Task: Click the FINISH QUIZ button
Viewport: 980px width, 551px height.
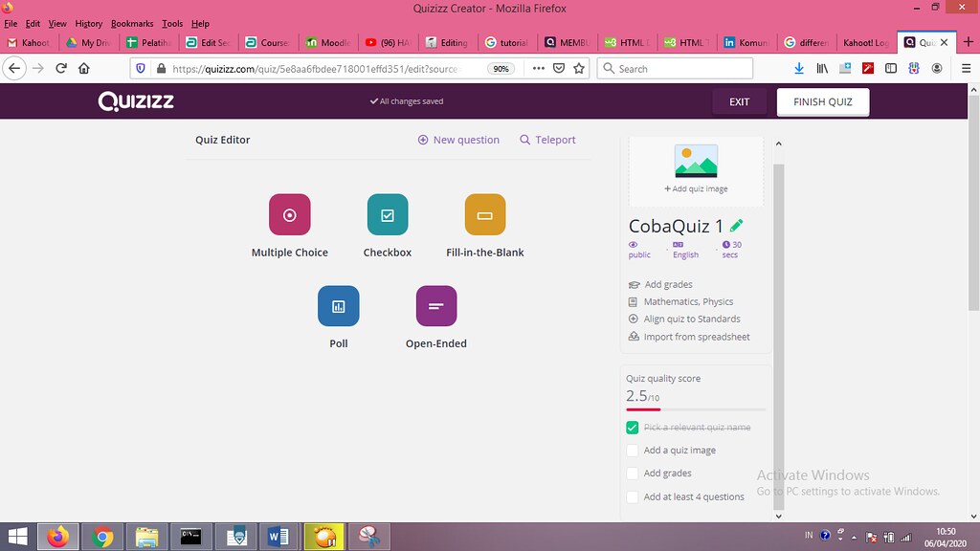Action: pos(822,101)
